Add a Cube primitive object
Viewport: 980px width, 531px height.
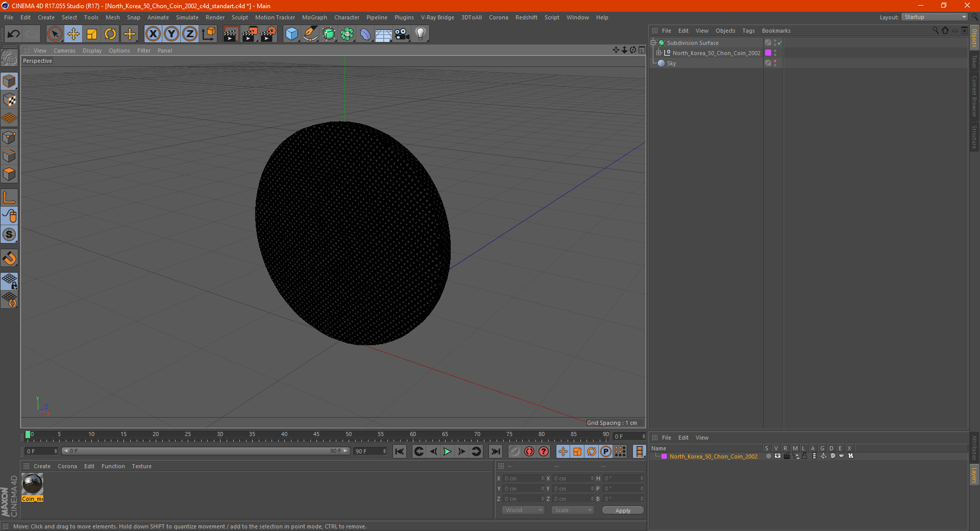click(x=291, y=34)
